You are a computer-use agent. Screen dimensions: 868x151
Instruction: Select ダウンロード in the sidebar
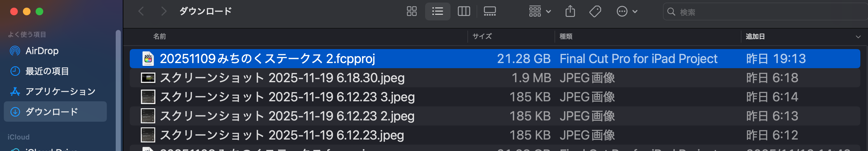click(52, 112)
